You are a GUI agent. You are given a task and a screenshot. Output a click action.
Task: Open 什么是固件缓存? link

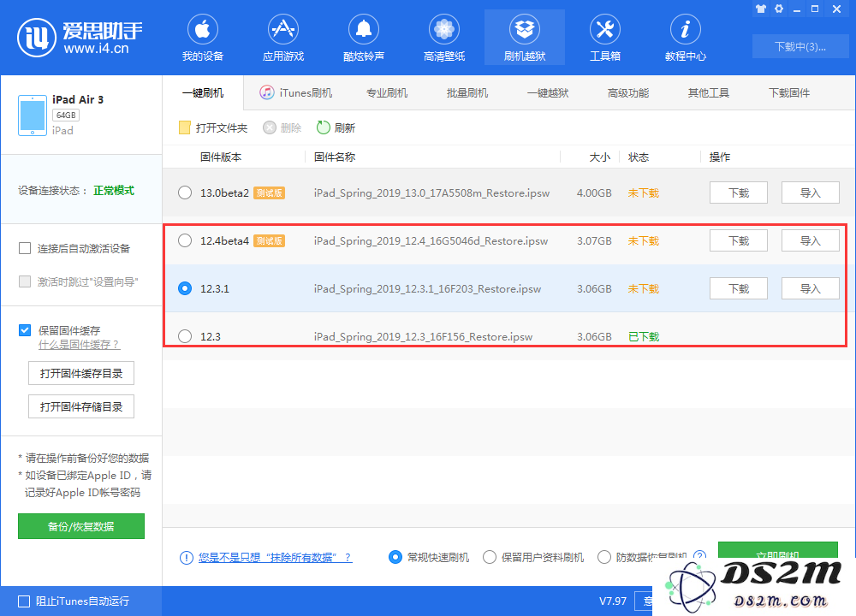point(79,344)
